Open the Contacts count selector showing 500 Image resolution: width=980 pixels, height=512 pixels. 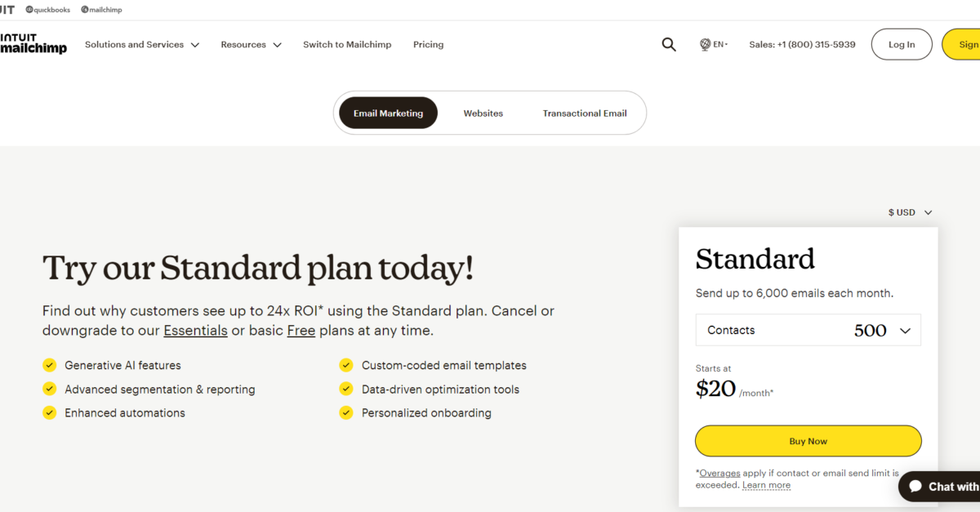click(x=808, y=330)
